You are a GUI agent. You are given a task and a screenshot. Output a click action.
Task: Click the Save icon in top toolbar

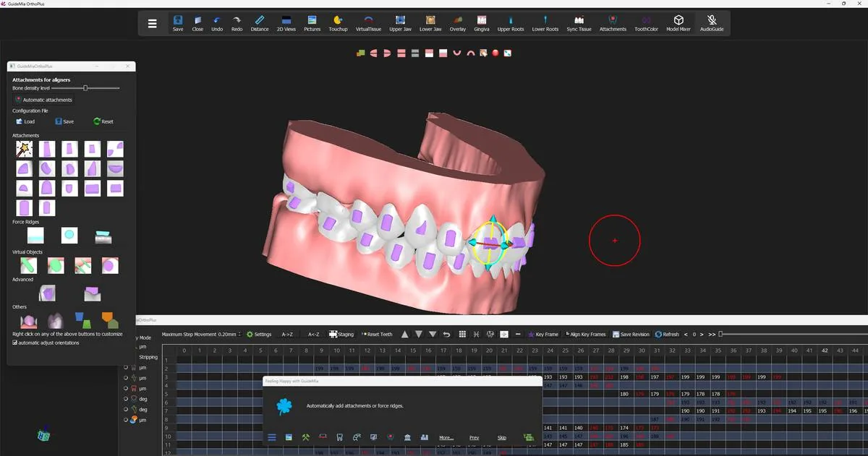coord(178,23)
